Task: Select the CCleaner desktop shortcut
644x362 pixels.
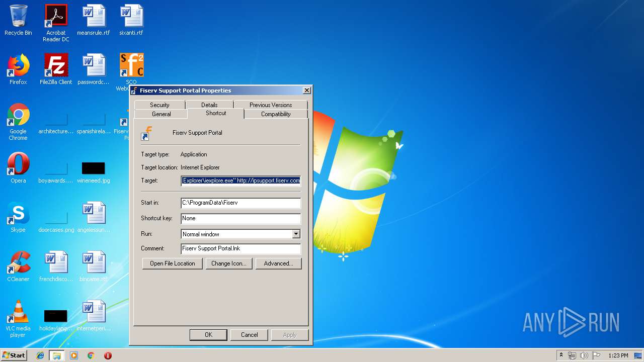Action: tap(18, 266)
